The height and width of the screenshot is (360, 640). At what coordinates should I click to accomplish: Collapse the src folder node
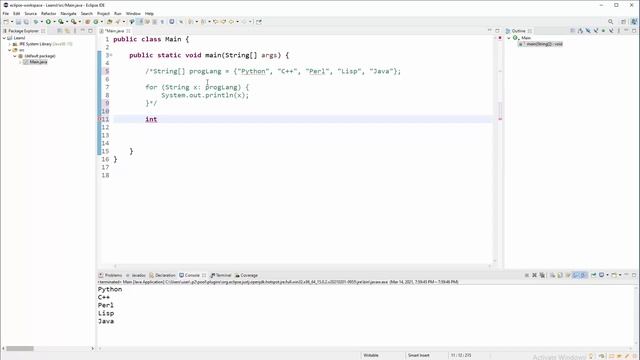click(10, 50)
